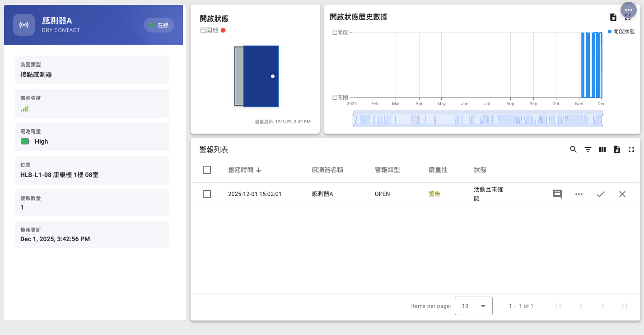
Task: Click the 警告 severity label
Action: click(434, 194)
